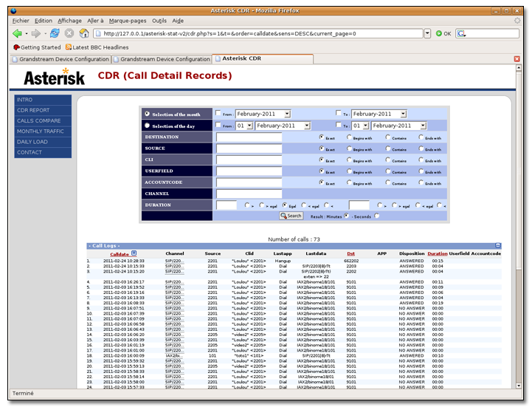The height and width of the screenshot is (410, 532).
Task: Open day To '01' day dropdown
Action: tap(360, 126)
